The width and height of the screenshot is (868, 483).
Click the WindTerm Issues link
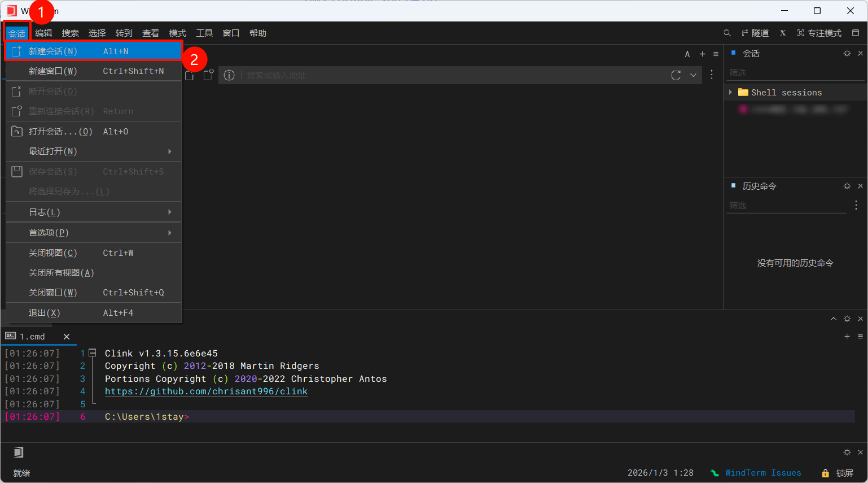pyautogui.click(x=762, y=473)
